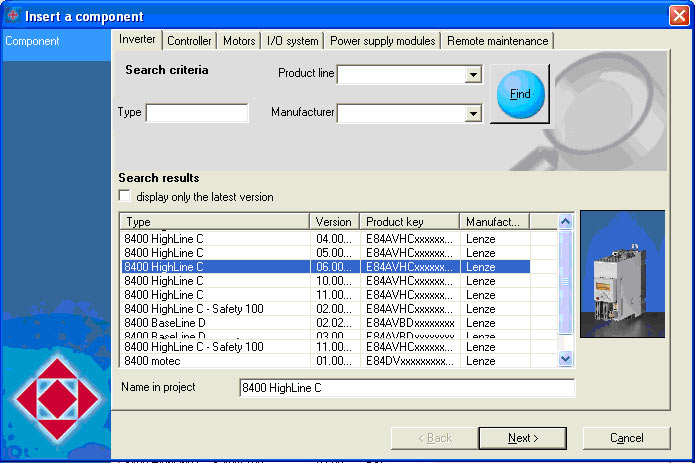
Task: Click the Cancel button
Action: tap(626, 438)
